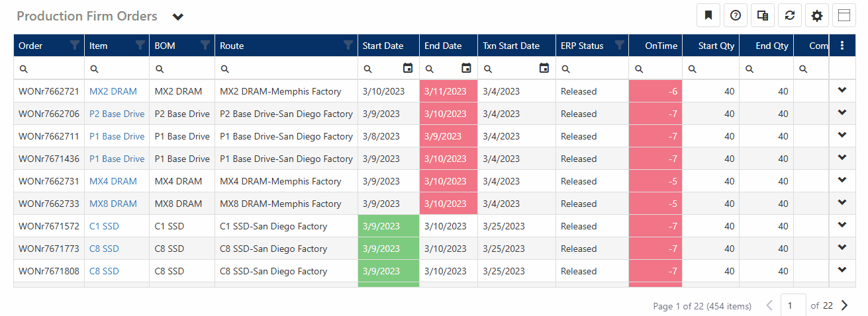Open the C1 SSD item link
Image resolution: width=868 pixels, height=316 pixels.
(x=104, y=226)
